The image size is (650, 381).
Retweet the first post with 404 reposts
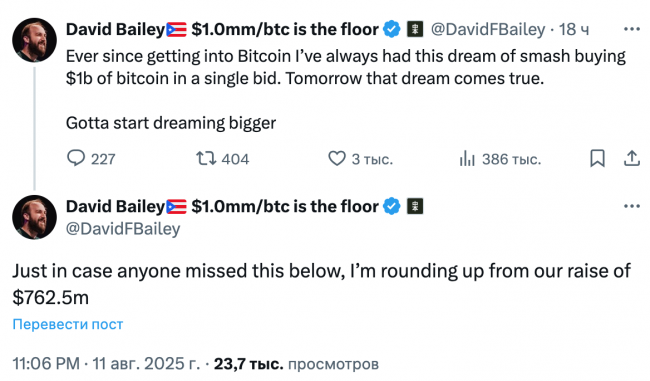coord(222,159)
